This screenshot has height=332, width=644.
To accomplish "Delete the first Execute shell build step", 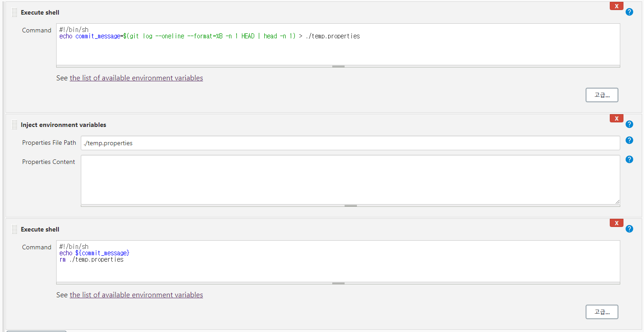I will pos(616,6).
